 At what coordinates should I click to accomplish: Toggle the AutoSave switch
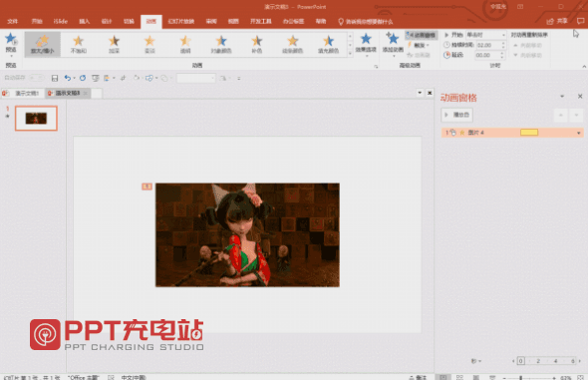(36, 78)
